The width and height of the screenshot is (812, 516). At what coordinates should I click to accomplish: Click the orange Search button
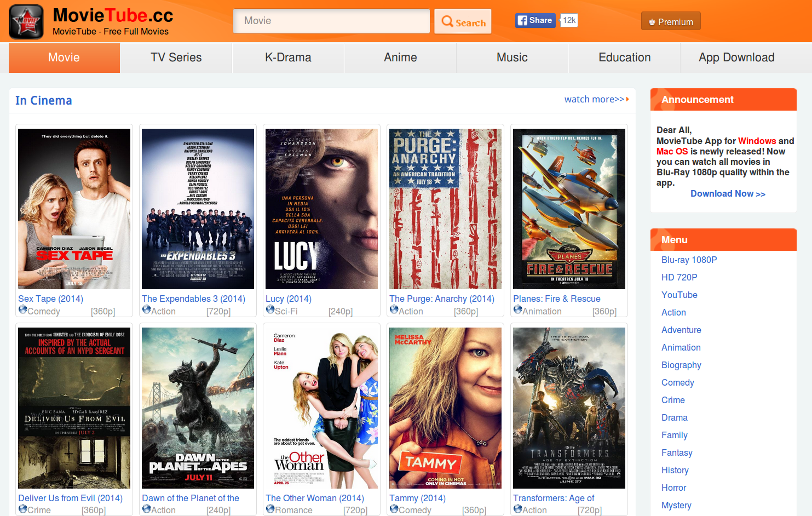pos(463,21)
